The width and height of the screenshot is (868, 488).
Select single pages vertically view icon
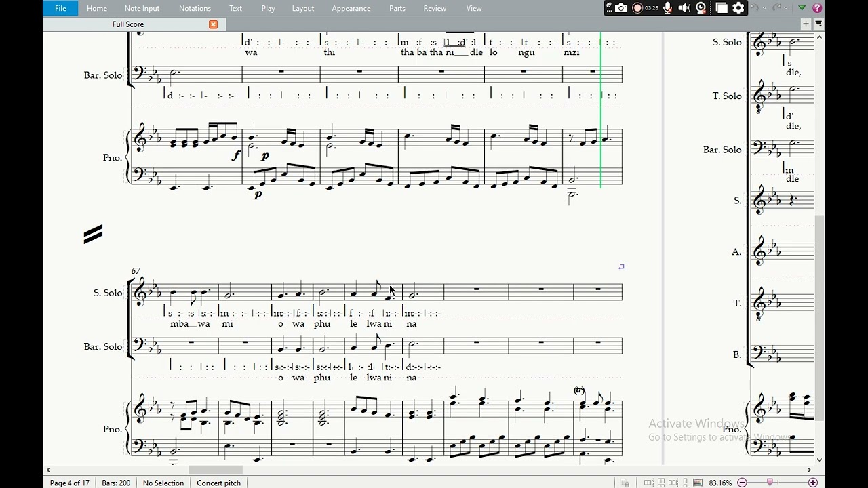click(x=685, y=483)
